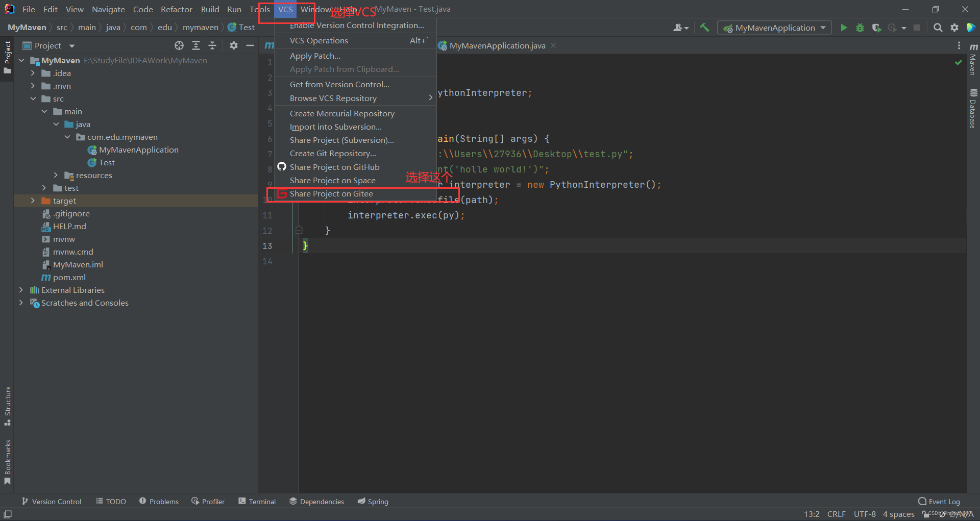
Task: Open the TODO tool window tab
Action: tap(111, 502)
